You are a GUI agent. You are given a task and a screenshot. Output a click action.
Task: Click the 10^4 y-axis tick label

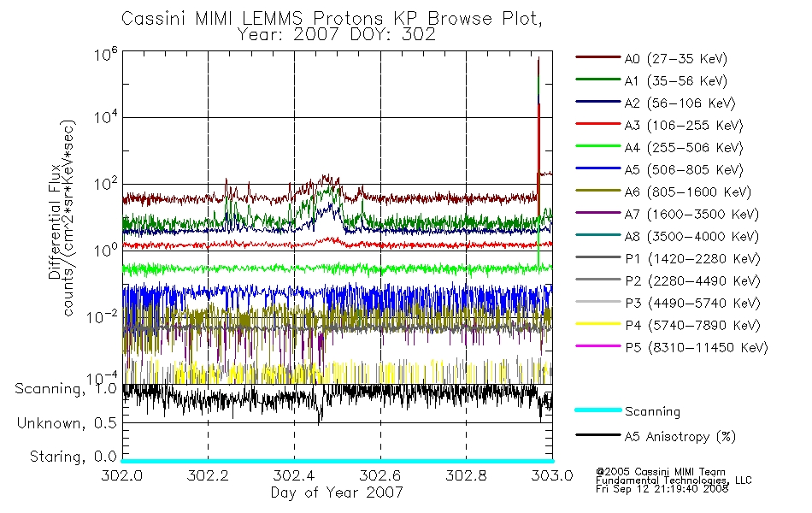tap(106, 117)
